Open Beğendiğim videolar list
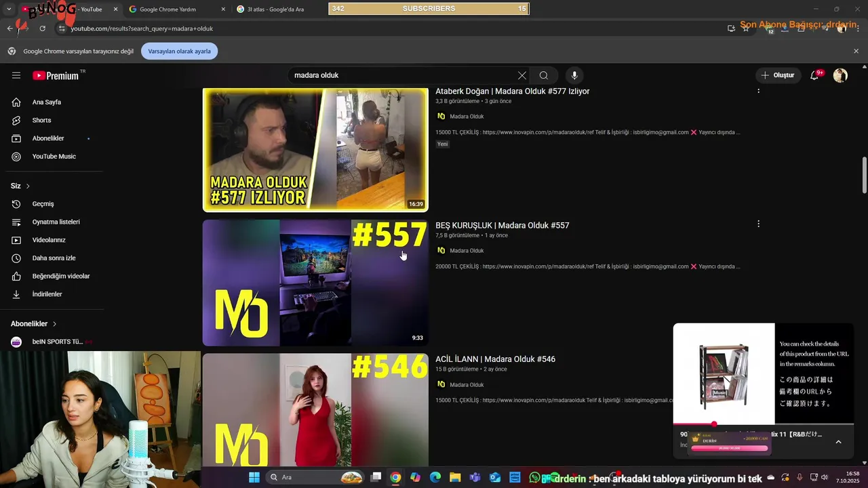This screenshot has height=488, width=868. coord(61,276)
